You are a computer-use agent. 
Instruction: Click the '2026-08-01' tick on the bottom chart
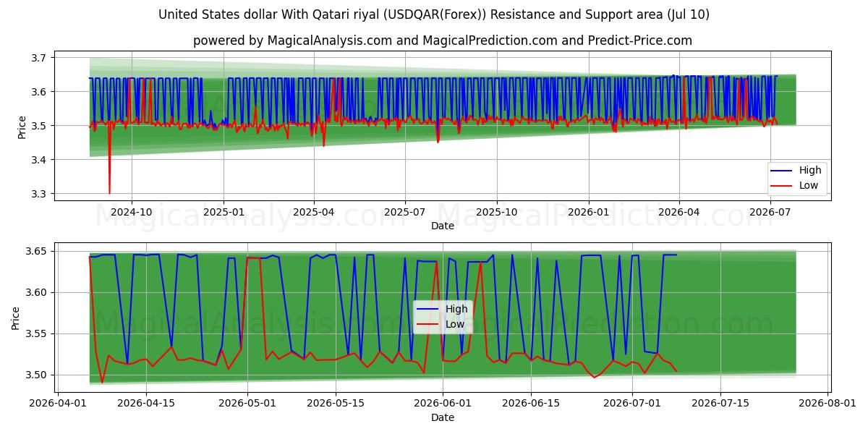coord(827,403)
